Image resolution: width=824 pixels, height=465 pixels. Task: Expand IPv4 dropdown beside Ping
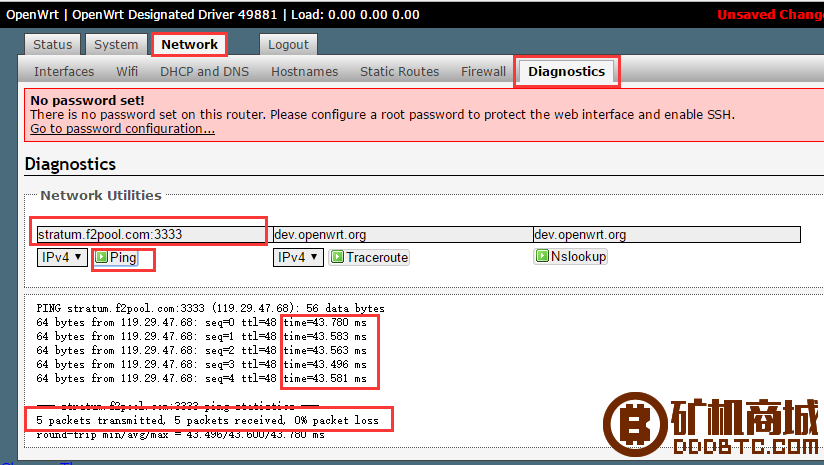tap(62, 257)
